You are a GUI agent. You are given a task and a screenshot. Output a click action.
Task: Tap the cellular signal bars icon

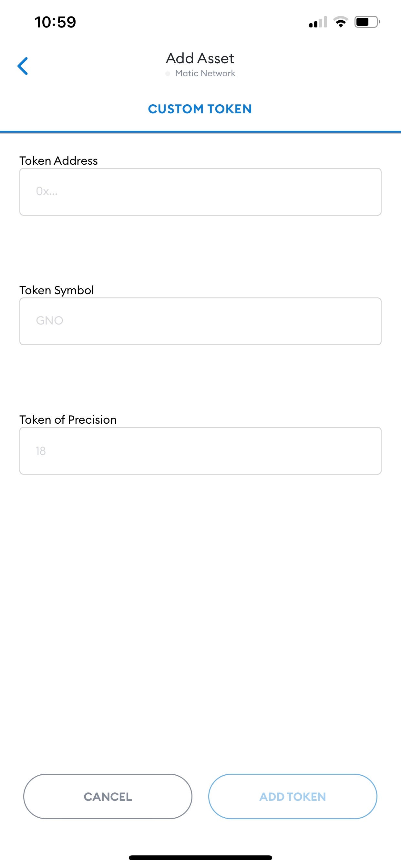[x=318, y=22]
